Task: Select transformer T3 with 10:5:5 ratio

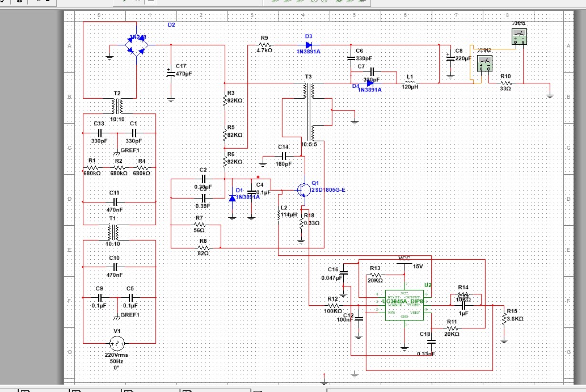Action: pyautogui.click(x=310, y=112)
